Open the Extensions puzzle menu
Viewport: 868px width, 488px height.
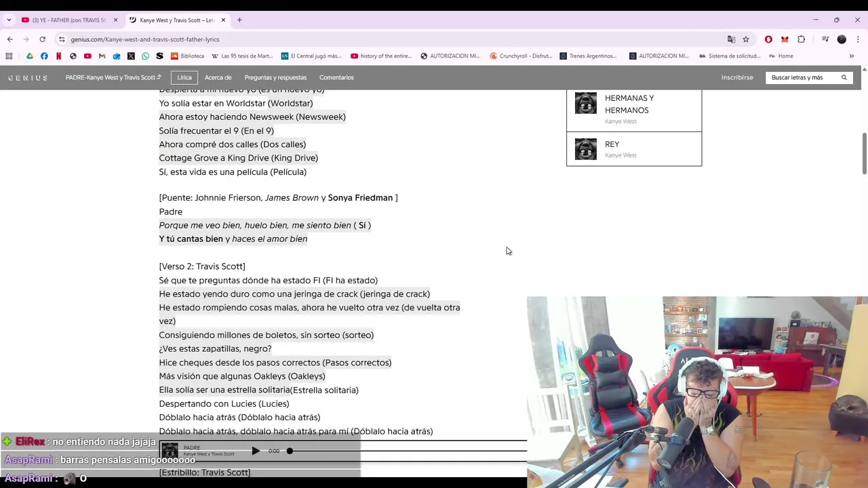coord(802,39)
